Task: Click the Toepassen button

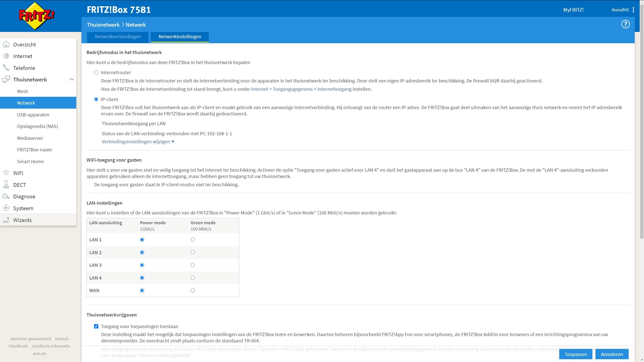Action: pyautogui.click(x=576, y=354)
